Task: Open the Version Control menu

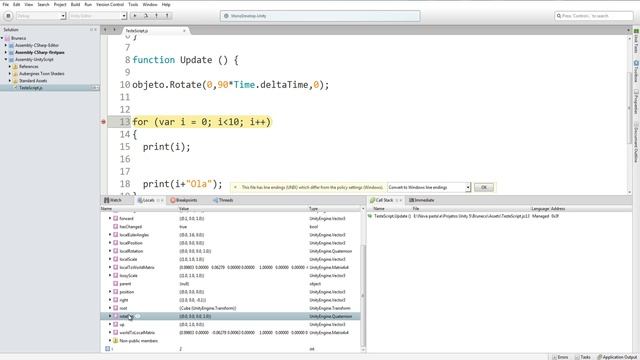Action: tap(110, 4)
